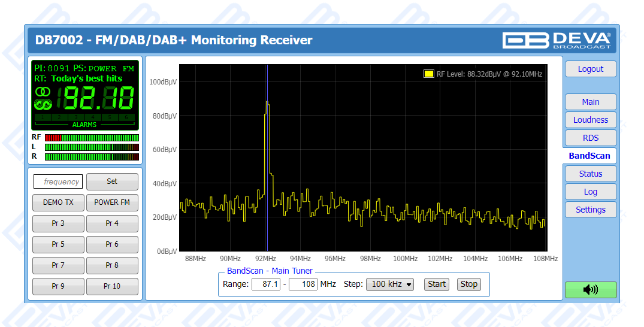Viewport: 644px width, 327px height.
Task: Click the DEVA Broadcast logo
Action: coord(557,40)
